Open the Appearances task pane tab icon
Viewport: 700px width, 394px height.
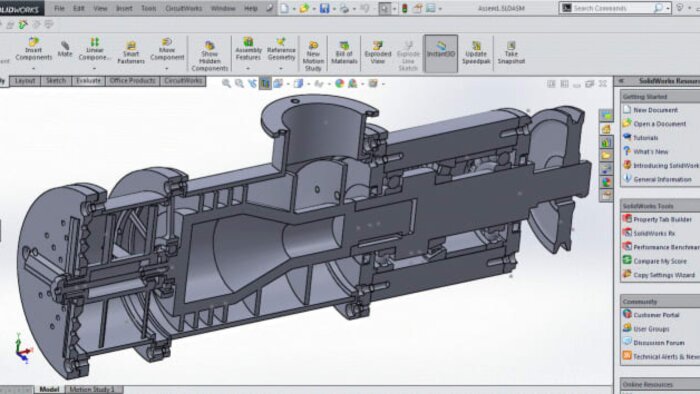coord(606,182)
